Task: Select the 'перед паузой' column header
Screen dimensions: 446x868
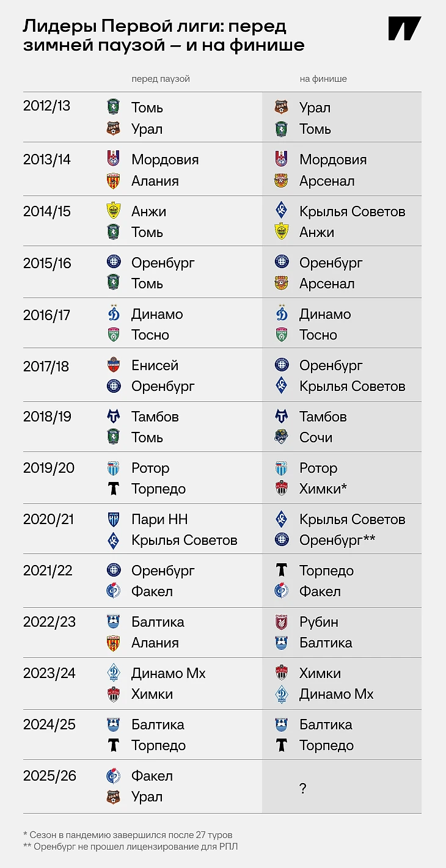Action: [x=161, y=79]
